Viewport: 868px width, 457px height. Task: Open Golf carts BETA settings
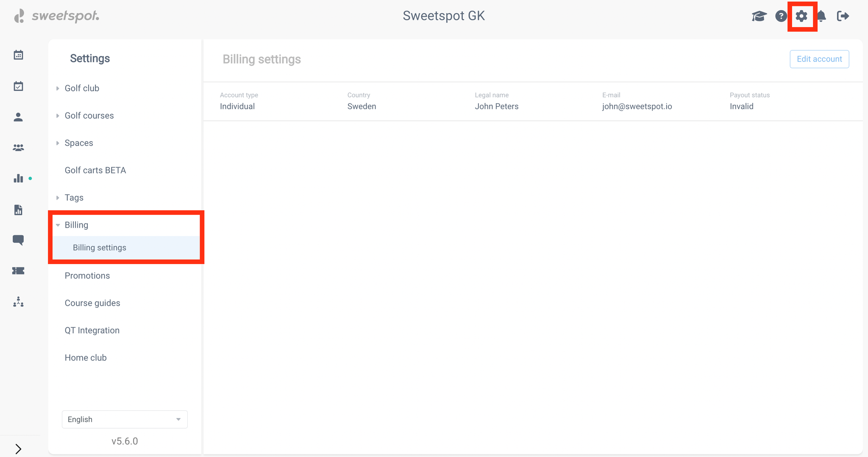pyautogui.click(x=95, y=170)
